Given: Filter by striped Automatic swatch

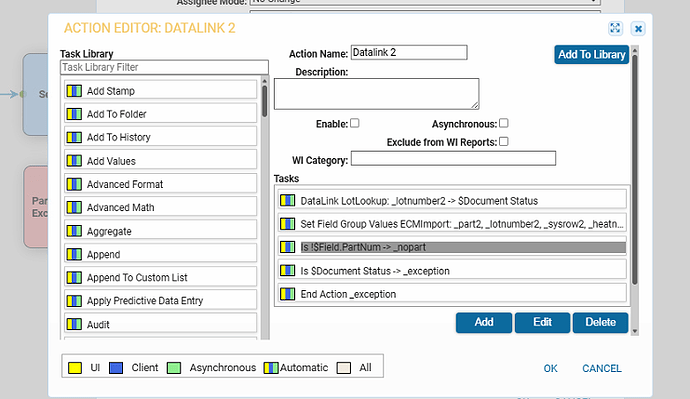Looking at the screenshot, I should [x=271, y=368].
